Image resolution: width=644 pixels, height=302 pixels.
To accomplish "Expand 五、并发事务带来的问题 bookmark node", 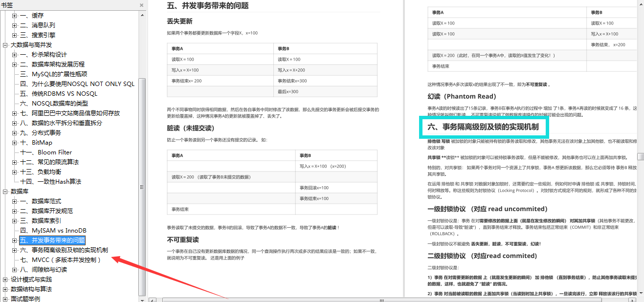I will tap(15, 240).
